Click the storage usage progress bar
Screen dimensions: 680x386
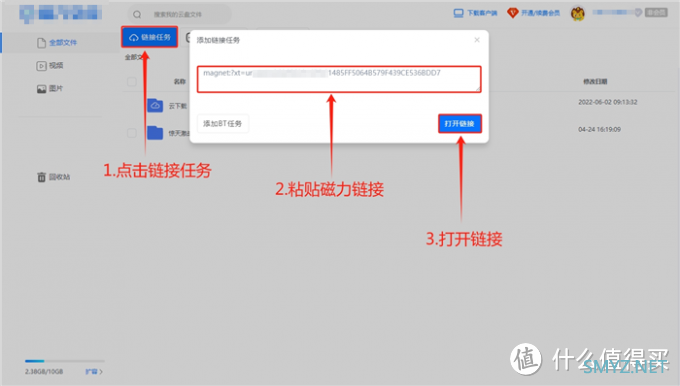coord(65,361)
